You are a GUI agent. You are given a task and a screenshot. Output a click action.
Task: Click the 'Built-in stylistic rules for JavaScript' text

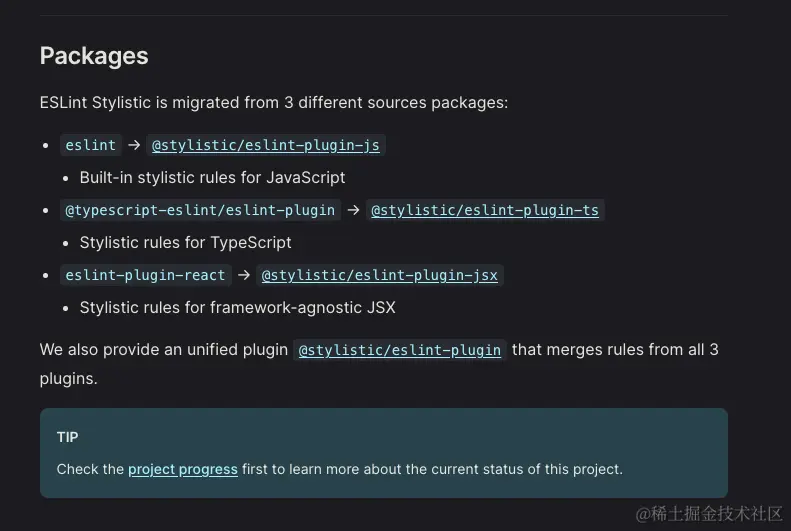point(212,177)
